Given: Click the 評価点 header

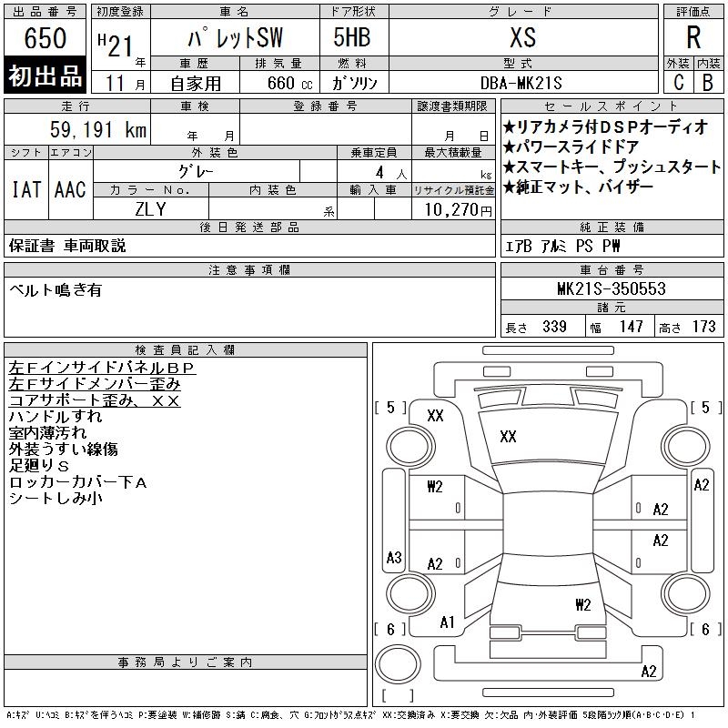Looking at the screenshot, I should [693, 12].
